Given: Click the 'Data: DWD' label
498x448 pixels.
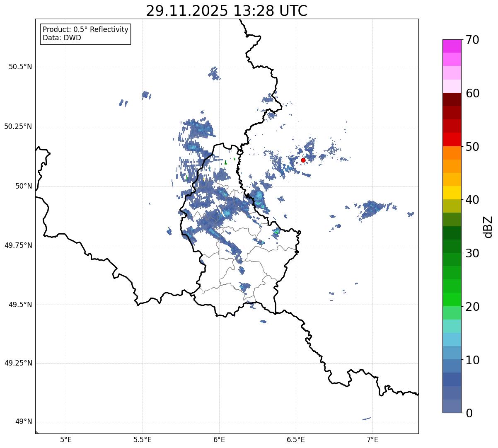Looking at the screenshot, I should 62,38.
